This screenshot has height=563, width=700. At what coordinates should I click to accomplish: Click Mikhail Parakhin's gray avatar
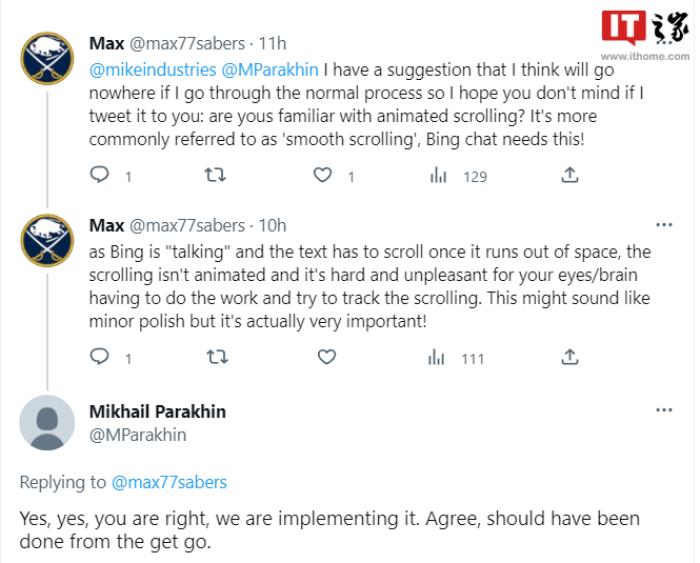(x=47, y=422)
